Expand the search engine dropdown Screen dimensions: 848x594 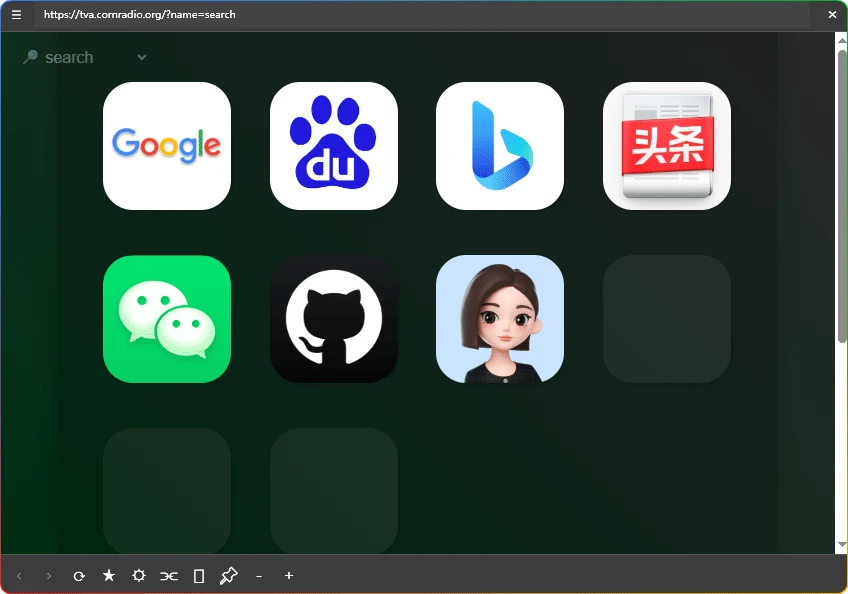pos(140,57)
